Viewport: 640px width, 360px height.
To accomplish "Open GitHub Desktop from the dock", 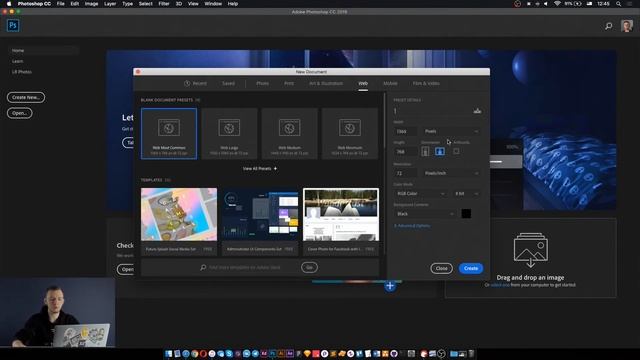I will pos(394,354).
